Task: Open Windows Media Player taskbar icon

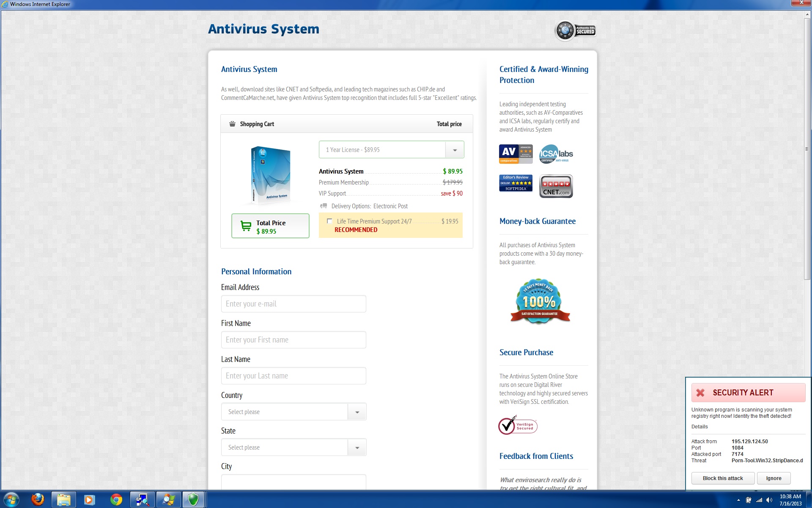Action: (89, 500)
